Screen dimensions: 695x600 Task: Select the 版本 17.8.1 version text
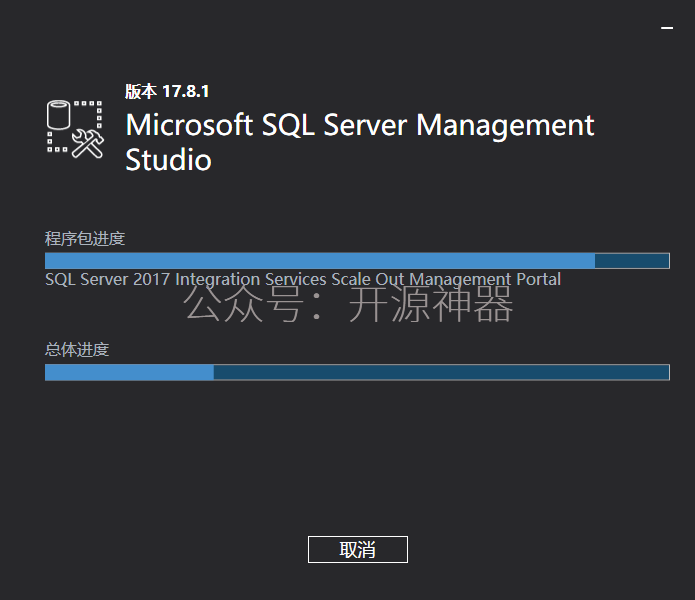point(167,91)
